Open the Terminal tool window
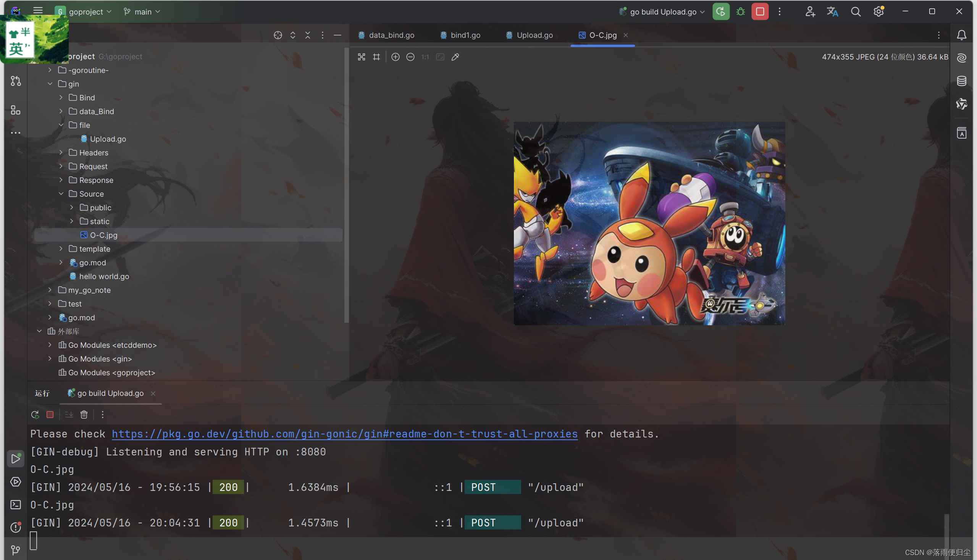 [16, 505]
